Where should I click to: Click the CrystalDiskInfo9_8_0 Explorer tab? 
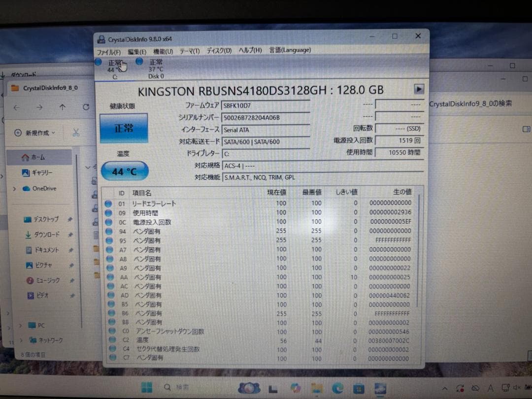[x=50, y=88]
